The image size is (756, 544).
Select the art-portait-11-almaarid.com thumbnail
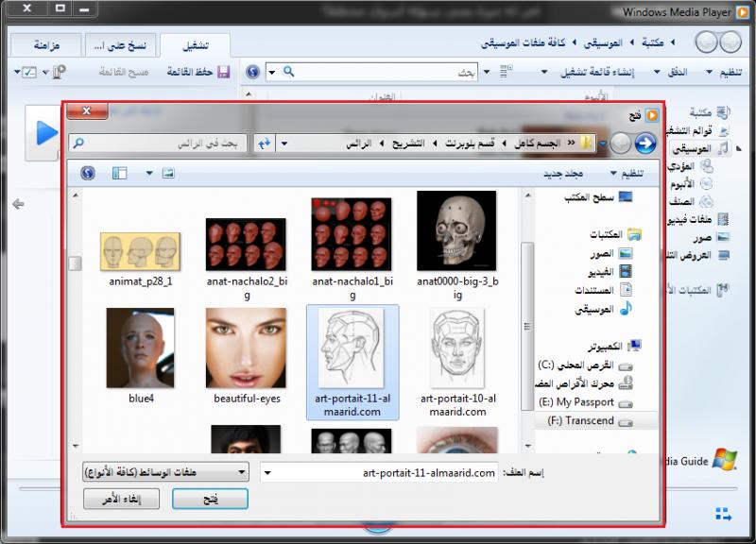tap(352, 363)
